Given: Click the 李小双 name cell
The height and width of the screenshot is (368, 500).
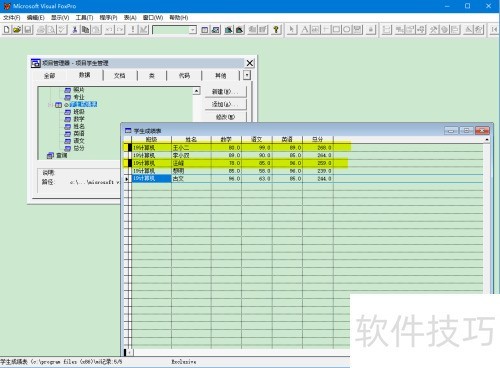Looking at the screenshot, I should click(x=191, y=155).
